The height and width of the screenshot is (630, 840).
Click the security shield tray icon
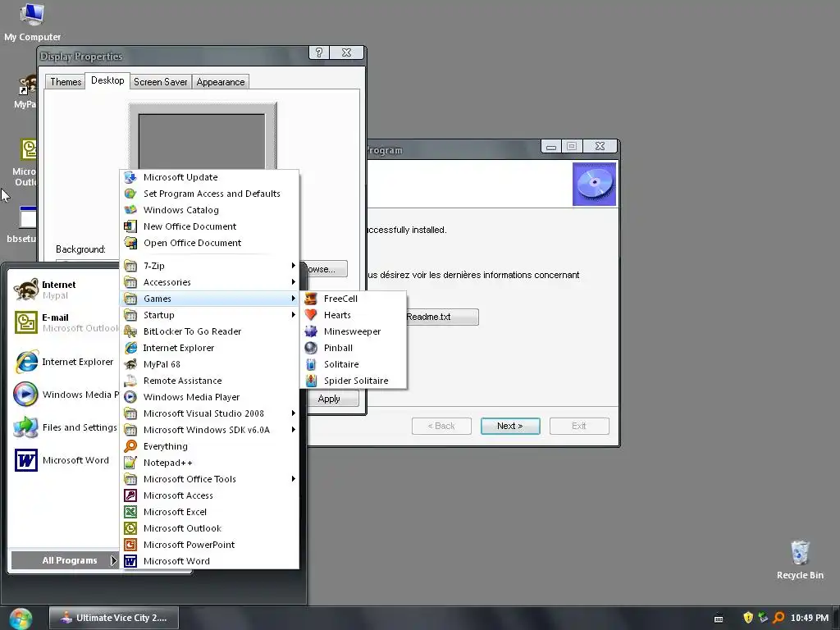tap(748, 618)
